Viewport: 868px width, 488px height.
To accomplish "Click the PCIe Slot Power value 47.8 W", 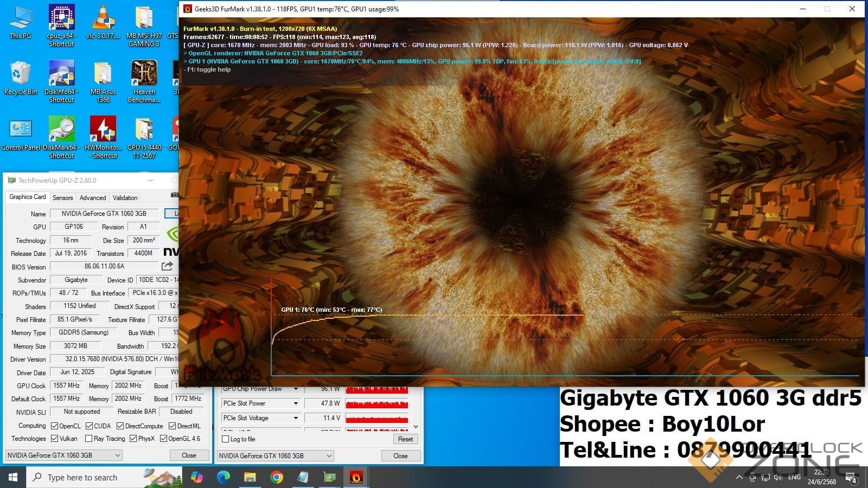I will coord(324,403).
